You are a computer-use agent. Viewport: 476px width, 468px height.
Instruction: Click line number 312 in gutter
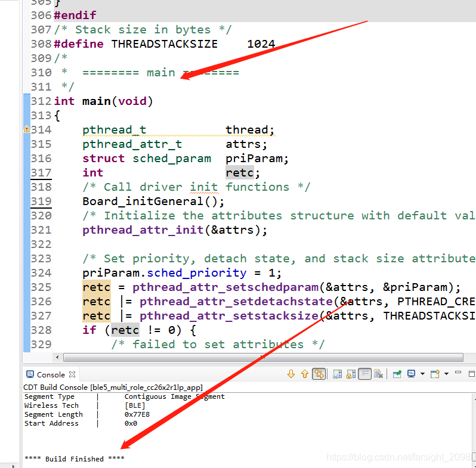[41, 101]
